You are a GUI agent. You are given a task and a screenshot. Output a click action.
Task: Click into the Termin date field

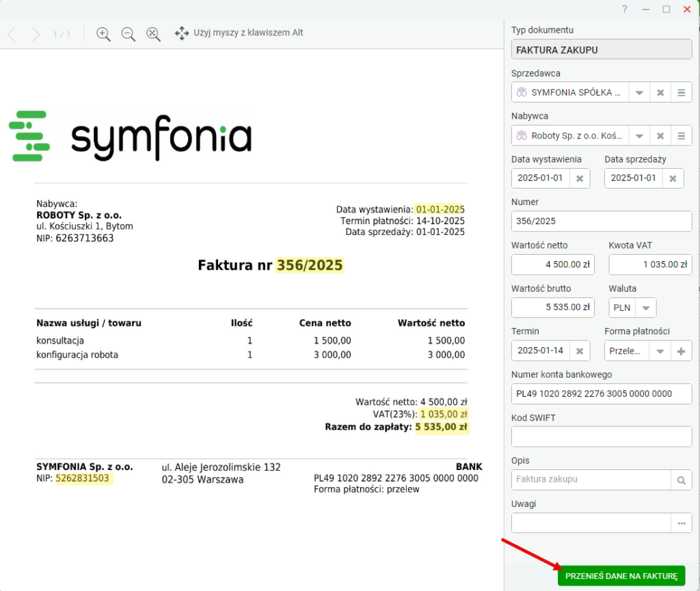point(540,351)
